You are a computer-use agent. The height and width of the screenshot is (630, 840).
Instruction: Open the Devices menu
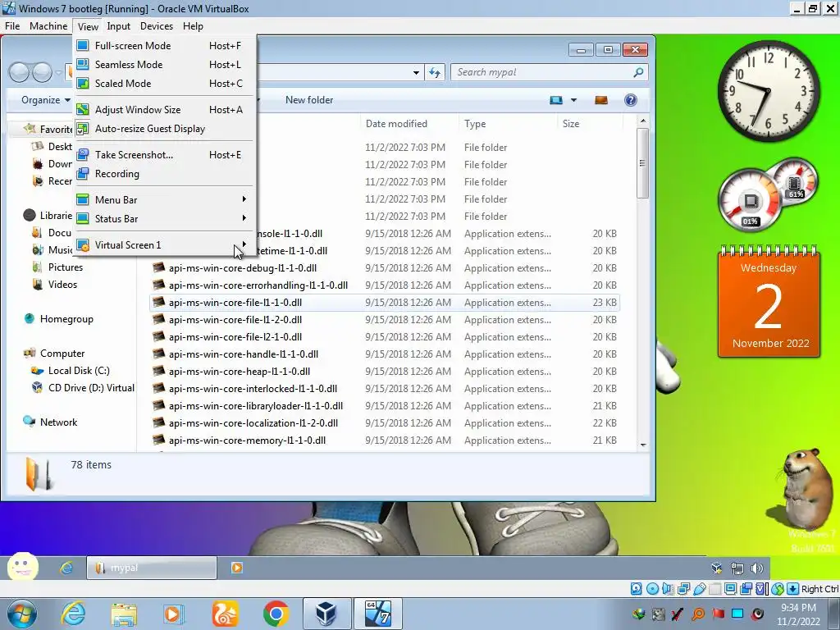point(157,25)
